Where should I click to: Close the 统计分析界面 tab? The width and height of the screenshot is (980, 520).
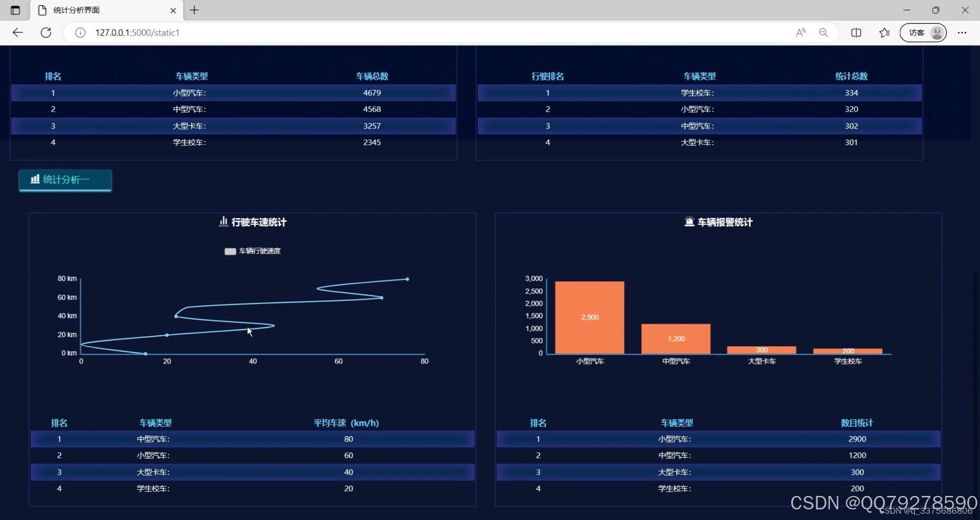click(x=173, y=10)
